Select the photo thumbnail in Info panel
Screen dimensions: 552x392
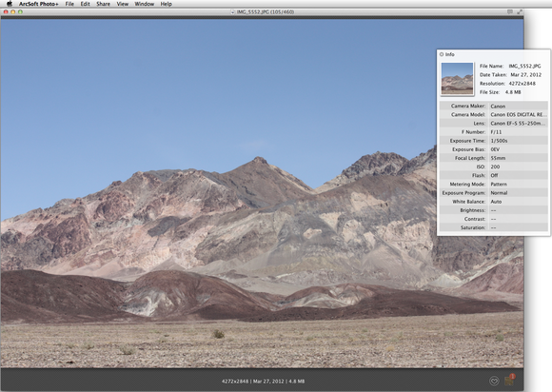tap(457, 78)
